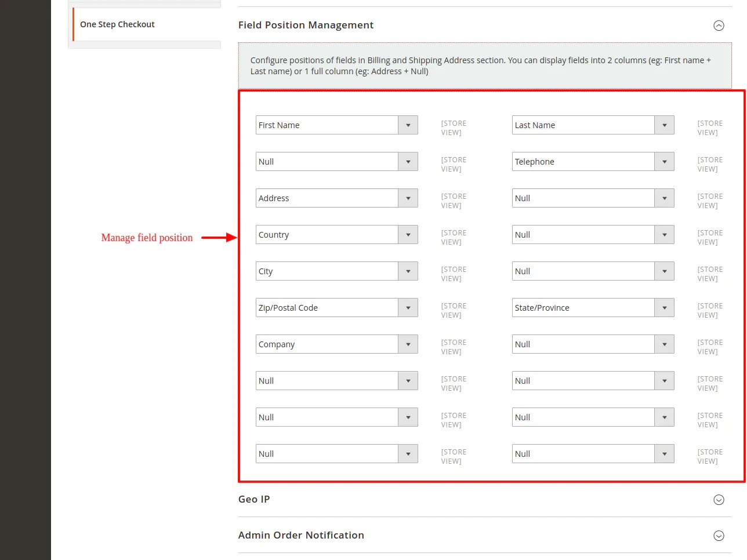Viewport: 747px width, 560px height.
Task: Expand the Geo IP section
Action: click(719, 499)
